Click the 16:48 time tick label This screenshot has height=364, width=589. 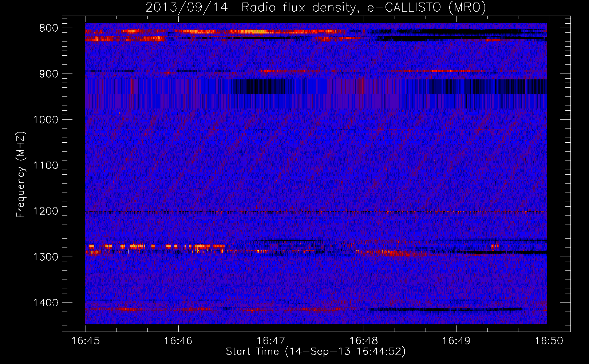363,341
